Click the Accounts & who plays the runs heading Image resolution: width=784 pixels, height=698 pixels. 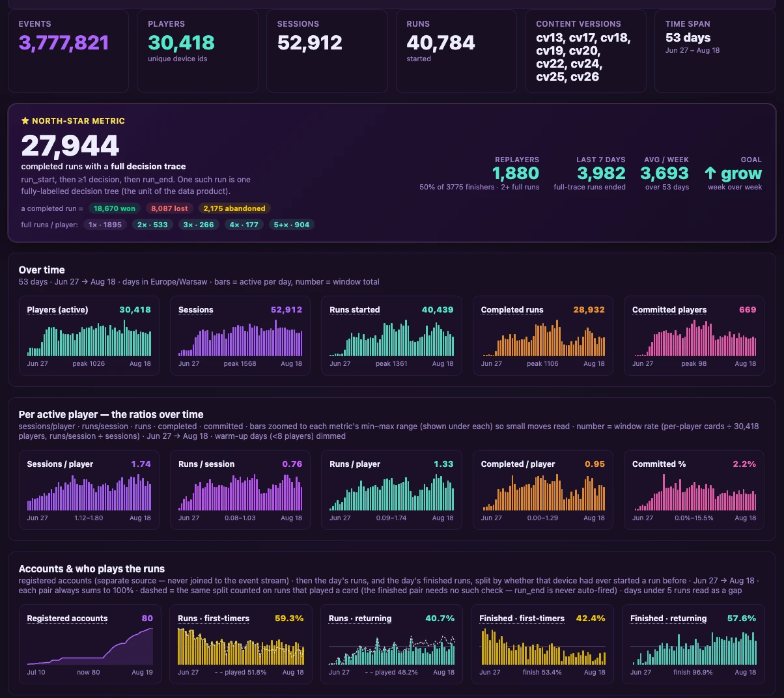(x=92, y=568)
